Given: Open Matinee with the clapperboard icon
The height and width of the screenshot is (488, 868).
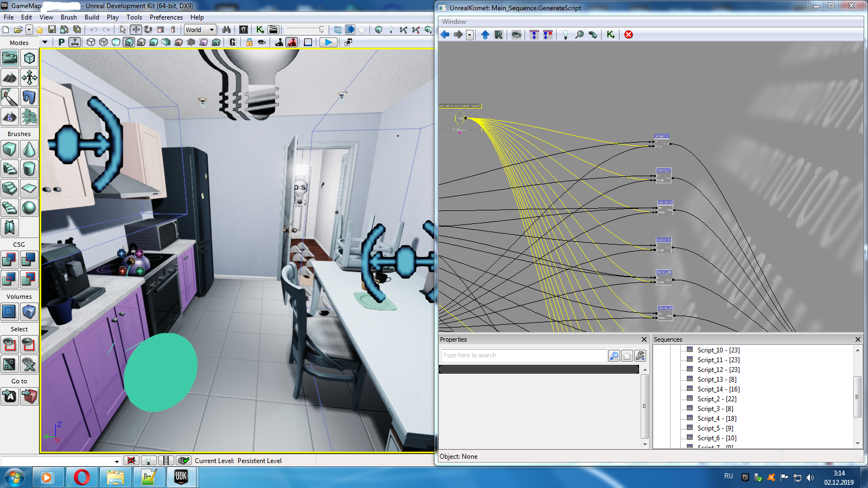Looking at the screenshot, I should (x=273, y=30).
